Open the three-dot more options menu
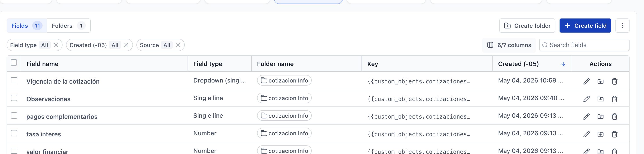Viewport: 644px width, 154px height. tap(622, 26)
